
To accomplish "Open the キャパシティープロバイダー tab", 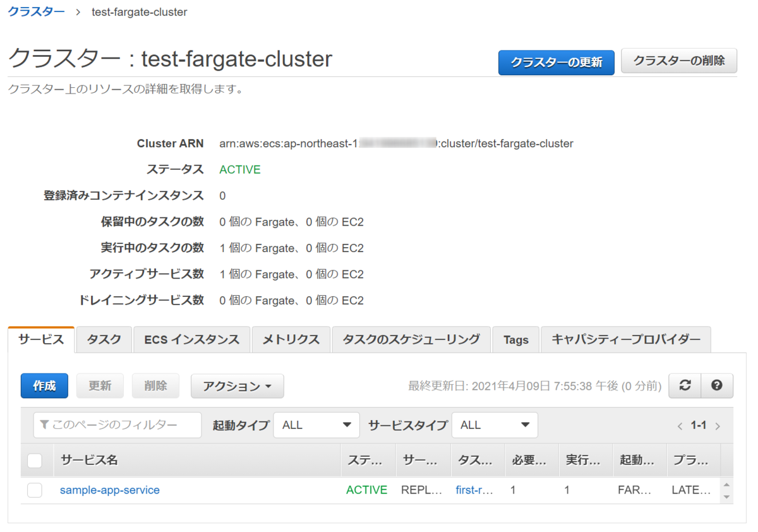I will 626,339.
